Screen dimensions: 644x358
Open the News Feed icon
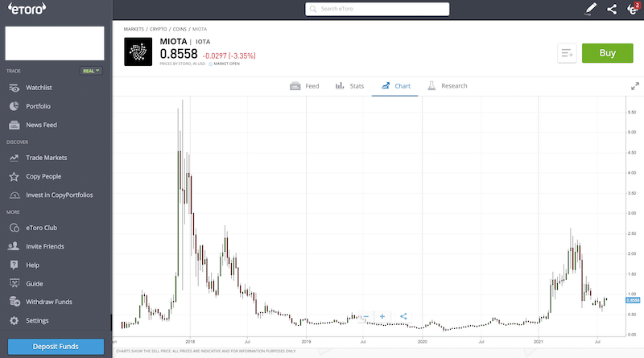tap(14, 125)
